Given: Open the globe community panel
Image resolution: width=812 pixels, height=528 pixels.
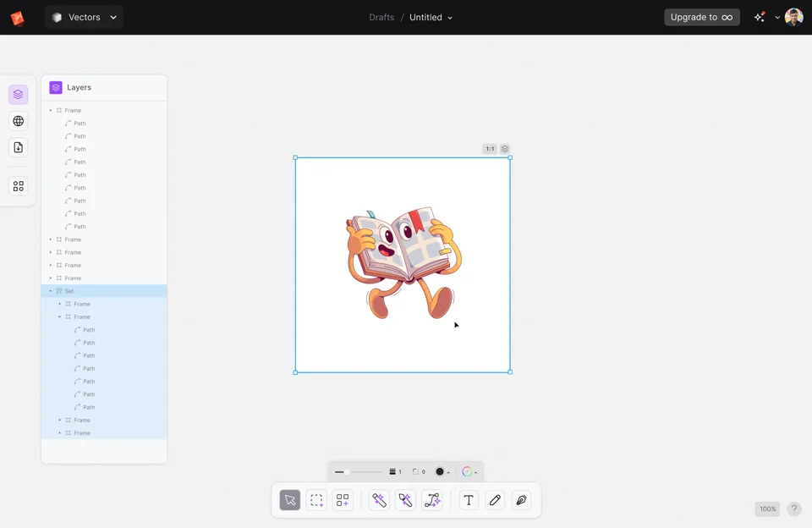Looking at the screenshot, I should coord(18,121).
